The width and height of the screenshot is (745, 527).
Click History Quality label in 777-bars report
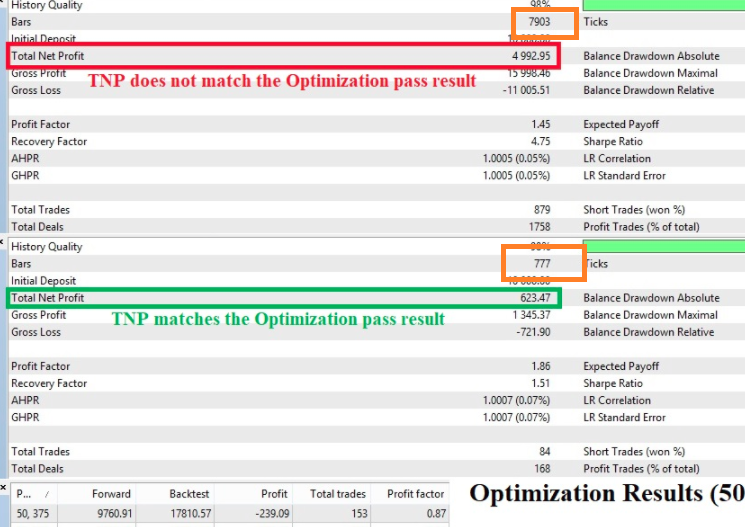point(47,247)
